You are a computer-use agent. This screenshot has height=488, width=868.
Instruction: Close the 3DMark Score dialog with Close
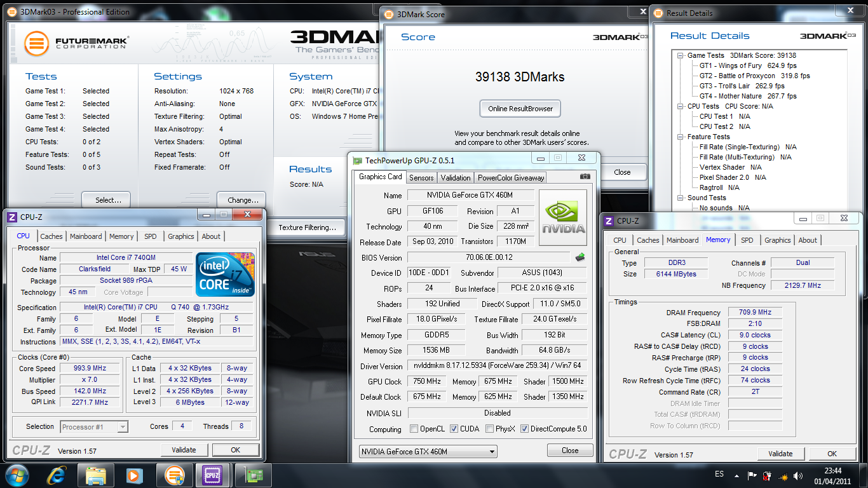(x=622, y=172)
